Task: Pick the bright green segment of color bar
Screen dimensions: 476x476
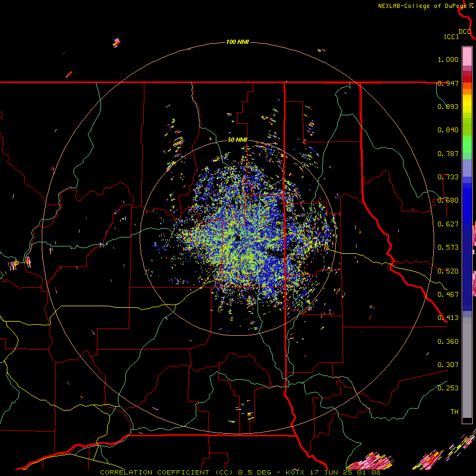Action: 467,144
